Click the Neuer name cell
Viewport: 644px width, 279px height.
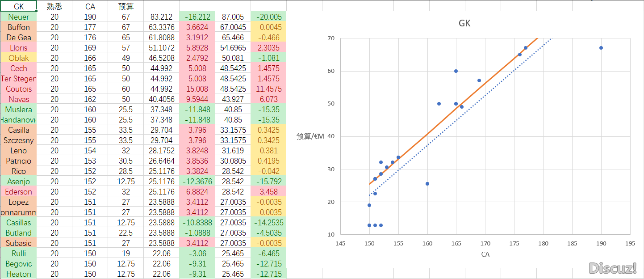coord(19,17)
